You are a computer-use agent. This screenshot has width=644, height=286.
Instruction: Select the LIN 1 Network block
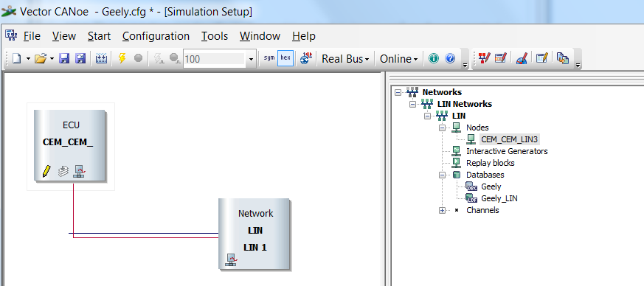254,234
